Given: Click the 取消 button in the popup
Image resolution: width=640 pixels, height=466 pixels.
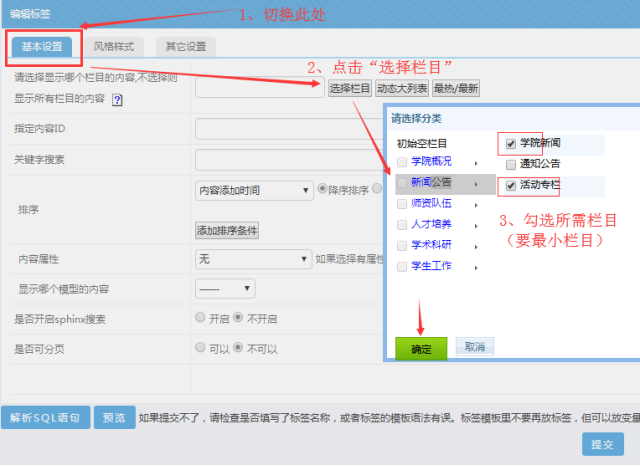Looking at the screenshot, I should pos(474,346).
